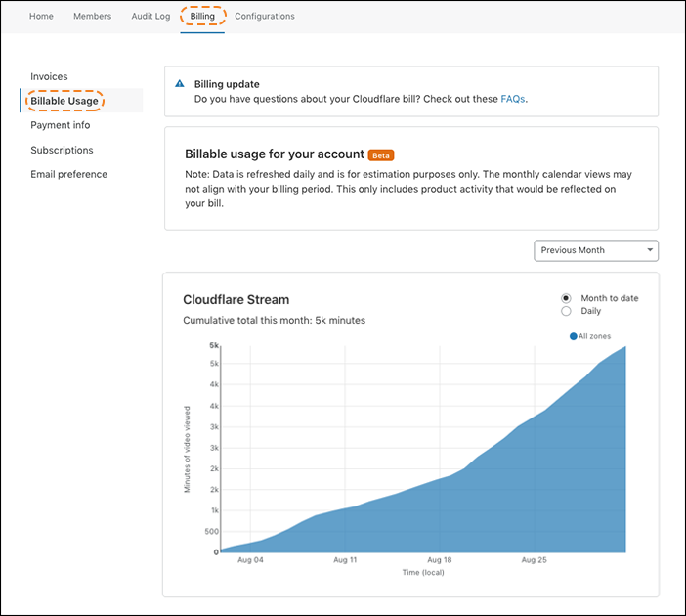This screenshot has height=616, width=686.
Task: Go to Payment info section
Action: pos(60,125)
